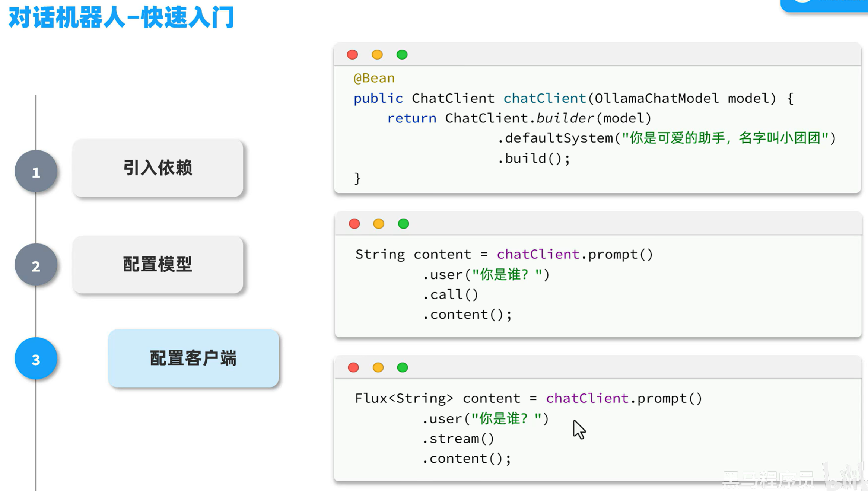This screenshot has height=491, width=868.
Task: Click yellow dot on Flux<String> code window
Action: point(378,367)
